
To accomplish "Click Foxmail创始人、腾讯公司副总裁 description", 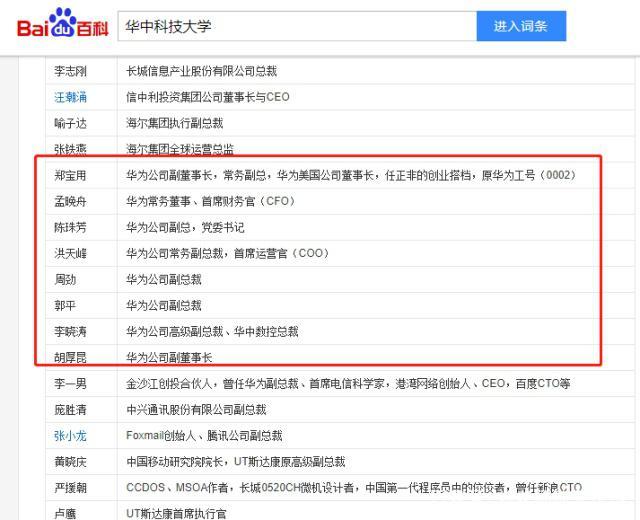I will pyautogui.click(x=204, y=436).
